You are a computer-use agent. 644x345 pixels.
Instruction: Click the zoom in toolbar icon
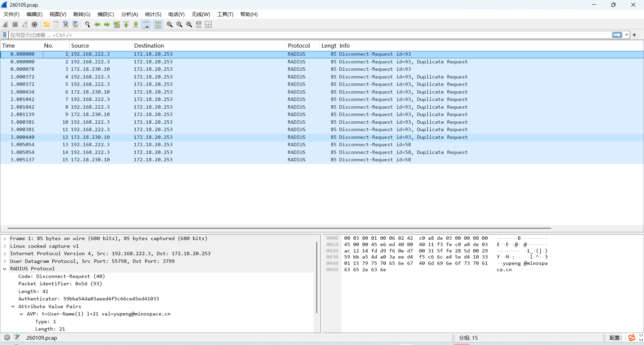click(170, 24)
